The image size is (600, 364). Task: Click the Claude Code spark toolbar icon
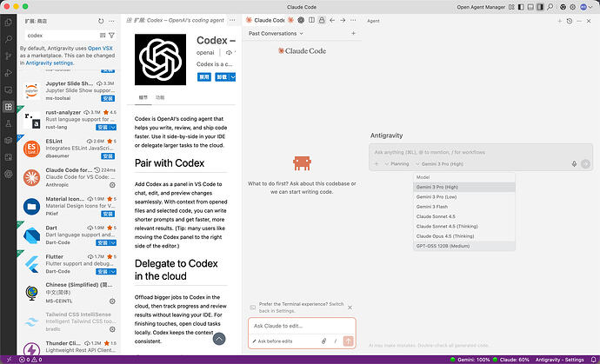coord(290,20)
